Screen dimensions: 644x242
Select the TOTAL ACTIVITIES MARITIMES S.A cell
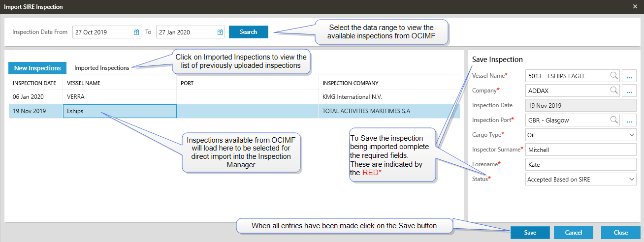(x=389, y=111)
